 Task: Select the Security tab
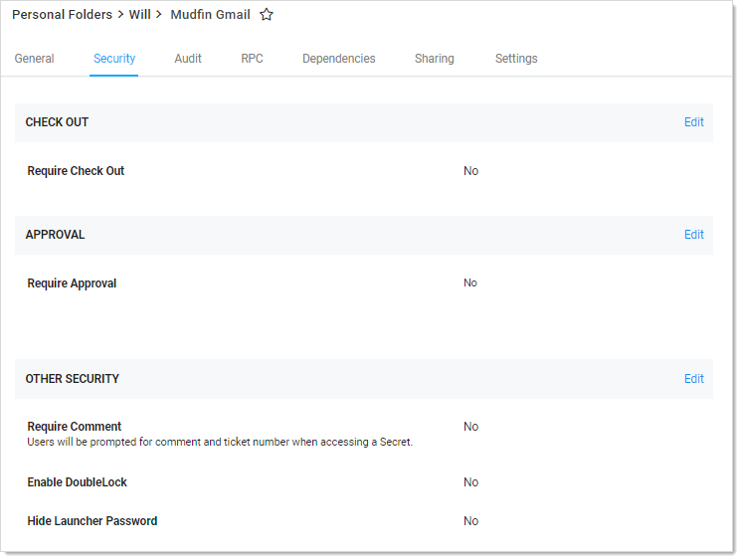coord(114,59)
